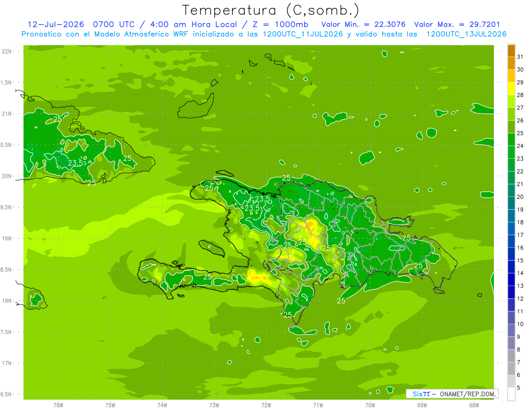Click the "22N" latitude axis label
This screenshot has height=411, width=532.
pyautogui.click(x=8, y=51)
